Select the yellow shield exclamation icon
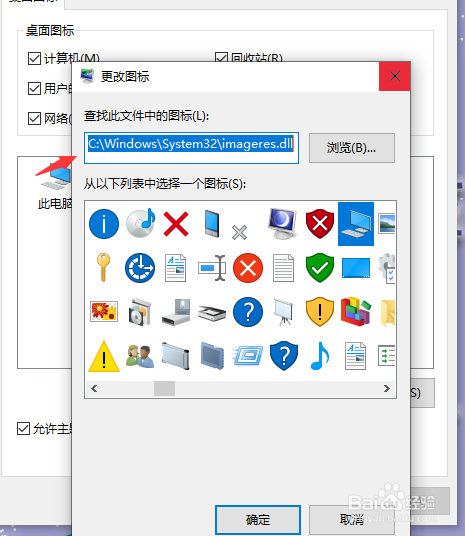The width and height of the screenshot is (465, 536). pos(320,312)
